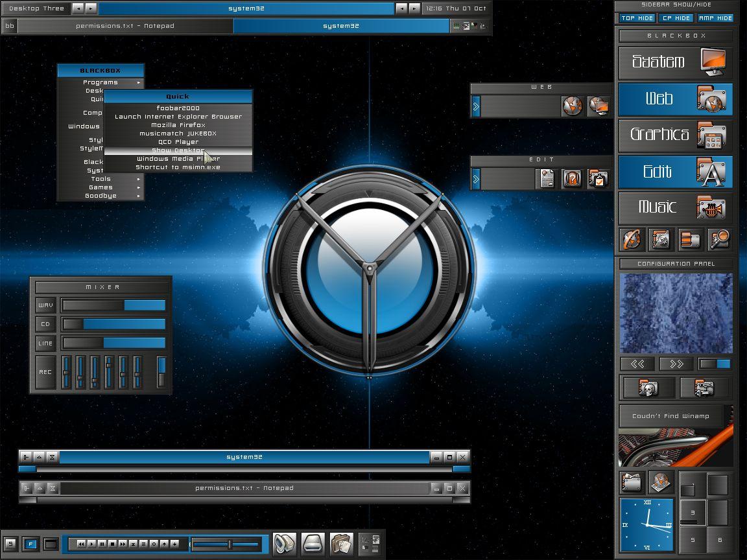Viewport: 747px width, 560px height.
Task: Open the hard drive icon in the bottom dock
Action: (313, 544)
